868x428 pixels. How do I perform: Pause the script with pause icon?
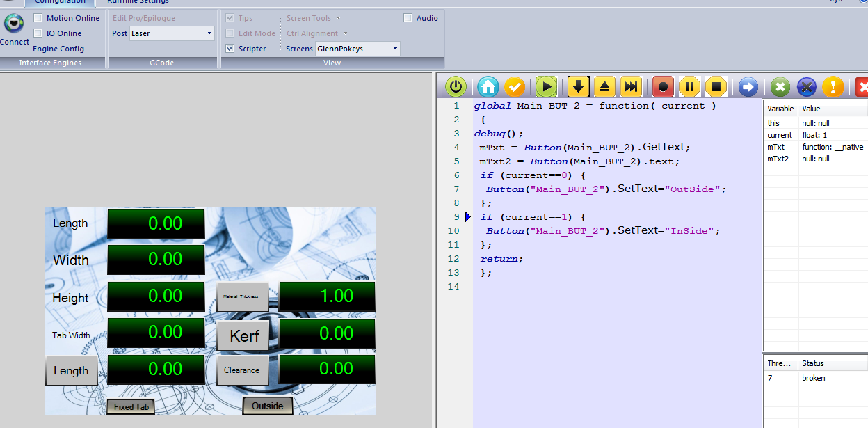point(689,87)
